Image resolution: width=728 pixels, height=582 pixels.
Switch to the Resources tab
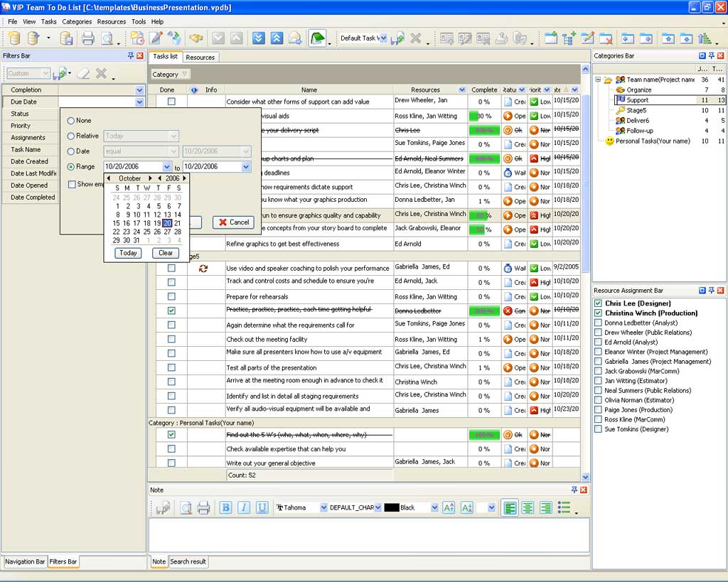(200, 57)
